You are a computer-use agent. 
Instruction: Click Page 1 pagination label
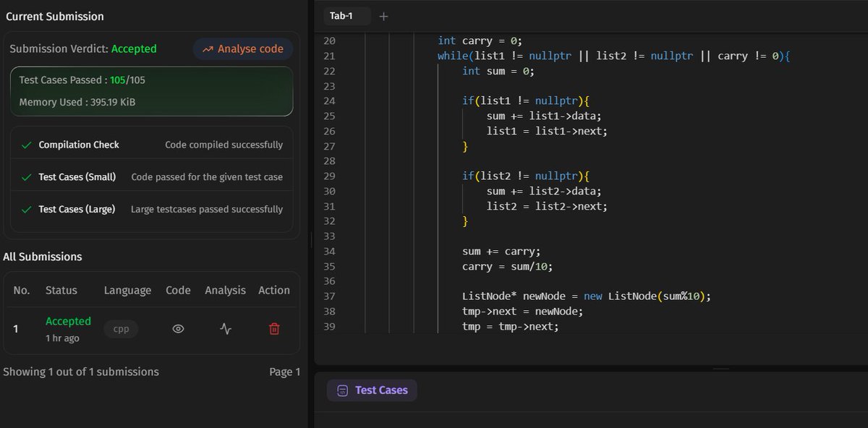tap(285, 372)
